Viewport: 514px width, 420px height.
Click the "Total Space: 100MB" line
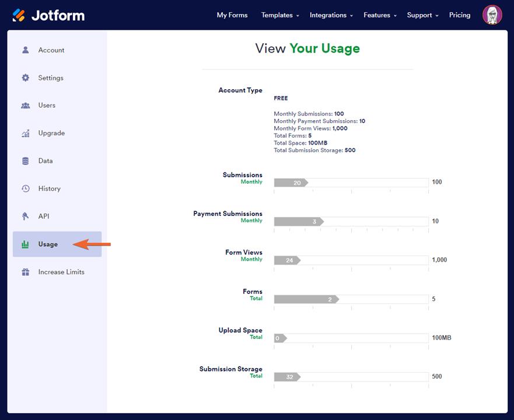(300, 142)
